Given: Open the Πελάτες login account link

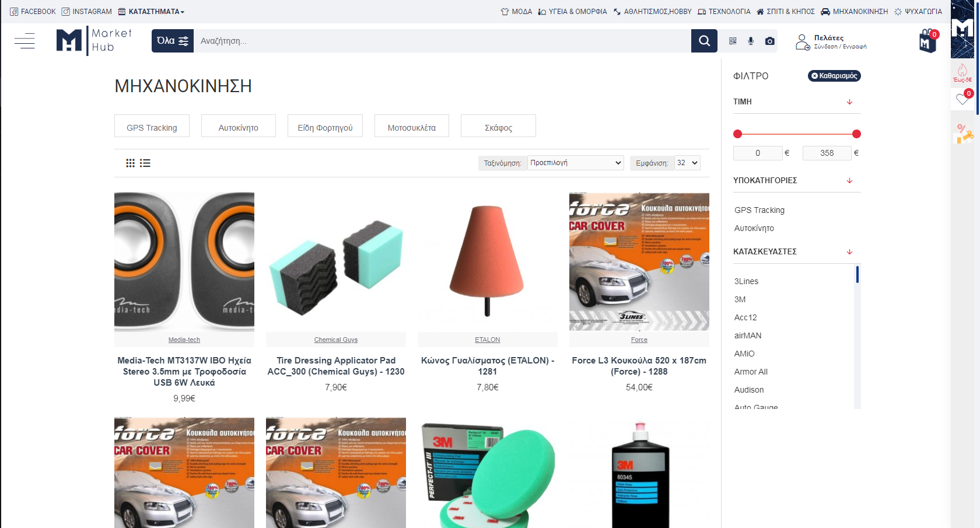Looking at the screenshot, I should pyautogui.click(x=831, y=41).
